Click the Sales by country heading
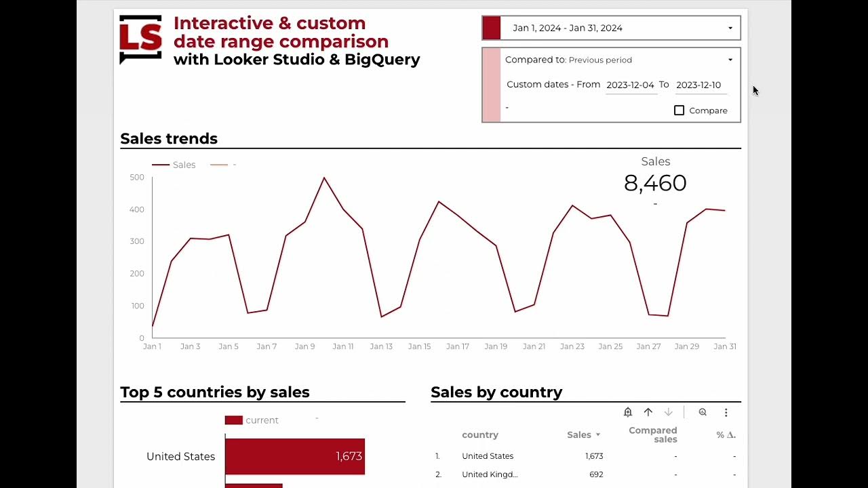This screenshot has height=488, width=868. point(496,392)
